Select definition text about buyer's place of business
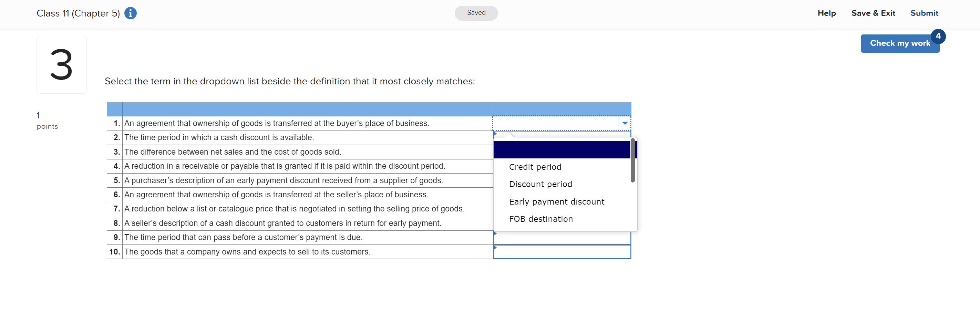Image resolution: width=980 pixels, height=312 pixels. [277, 123]
